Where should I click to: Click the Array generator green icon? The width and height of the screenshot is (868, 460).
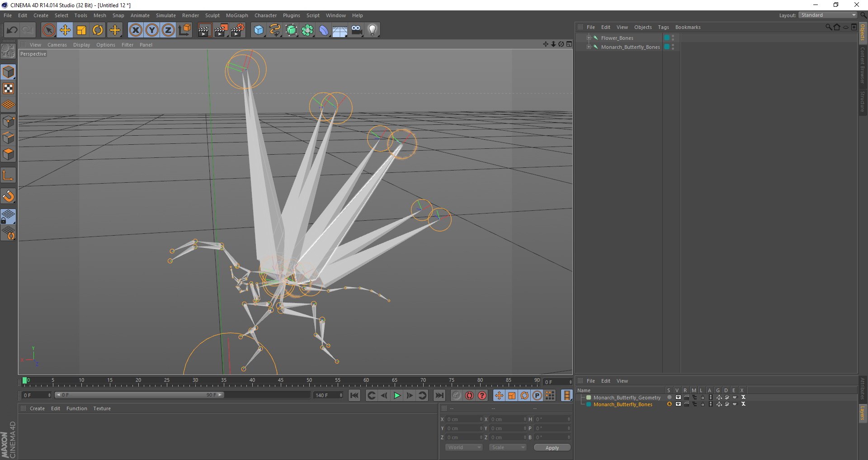click(307, 30)
